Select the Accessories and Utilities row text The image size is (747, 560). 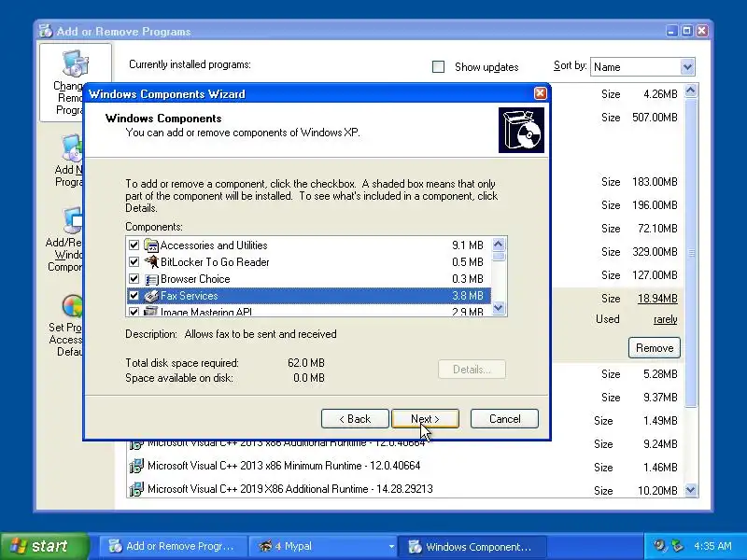pyautogui.click(x=214, y=245)
